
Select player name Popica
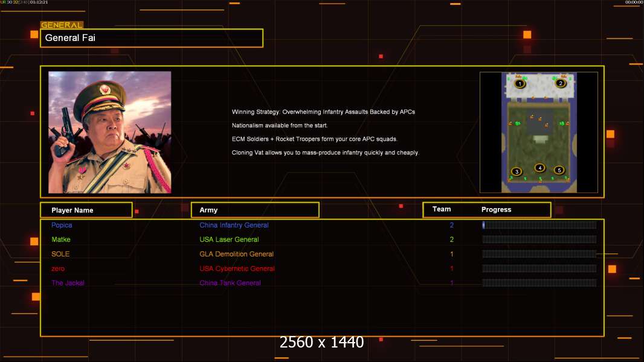[x=62, y=225]
